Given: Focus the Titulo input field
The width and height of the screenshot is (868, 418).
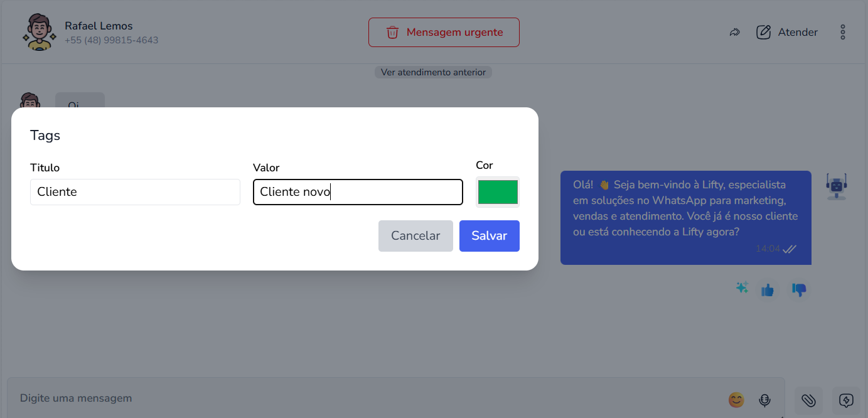Looking at the screenshot, I should click(x=135, y=192).
